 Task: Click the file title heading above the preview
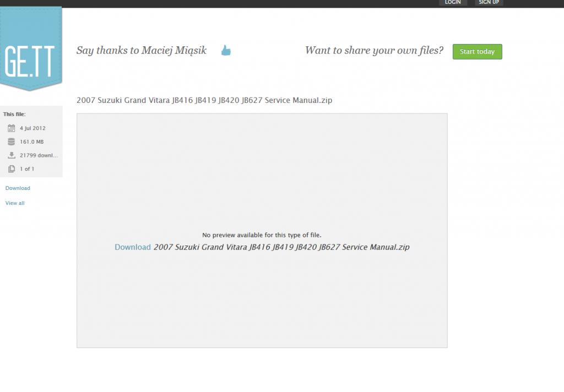pos(204,100)
